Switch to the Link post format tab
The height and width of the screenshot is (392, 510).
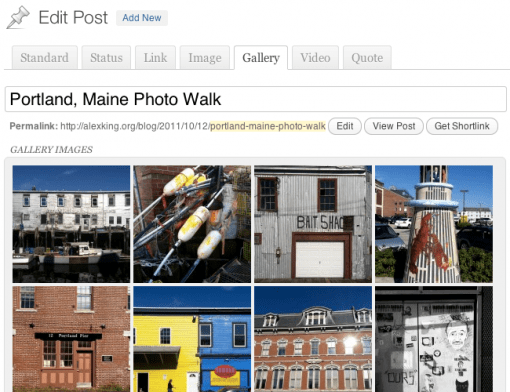[155, 58]
